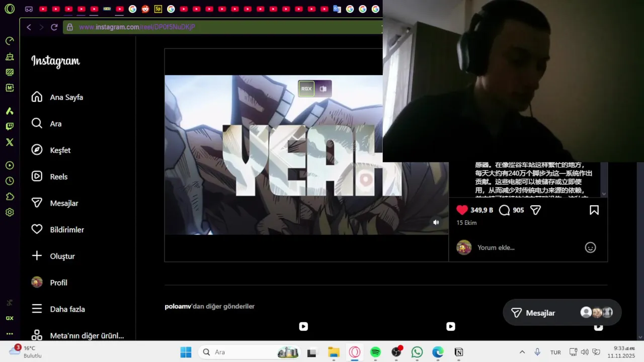The height and width of the screenshot is (362, 644).
Task: Share the reel with paper-plane icon
Action: (x=535, y=210)
